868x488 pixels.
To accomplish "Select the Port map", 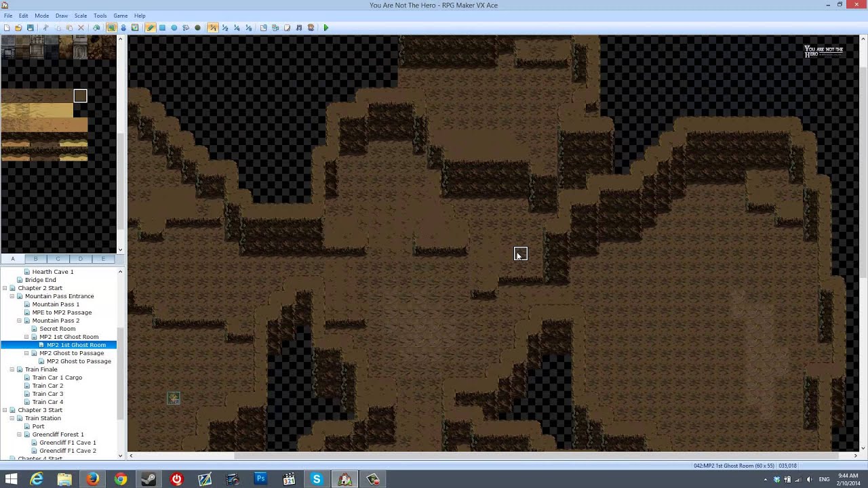I will click(38, 426).
